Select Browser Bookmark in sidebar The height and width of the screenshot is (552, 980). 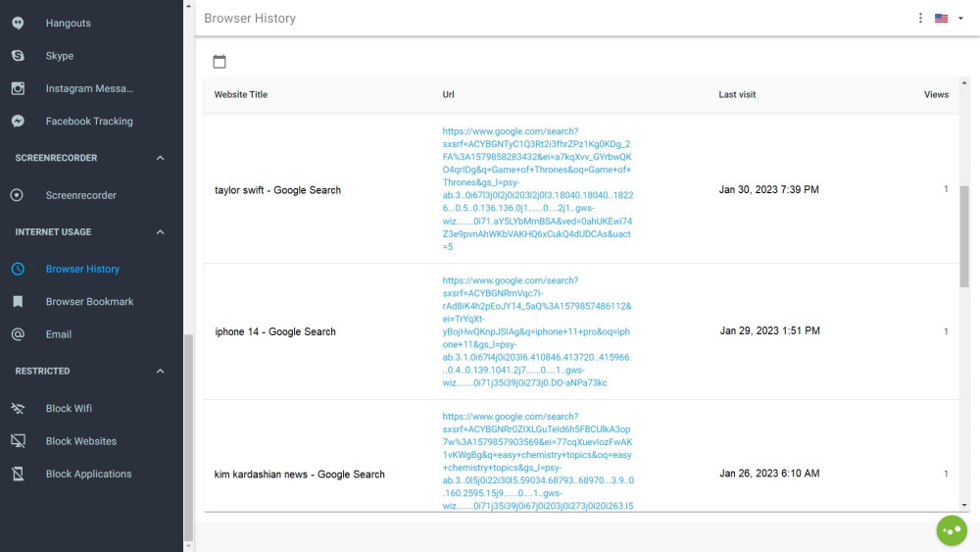click(89, 302)
